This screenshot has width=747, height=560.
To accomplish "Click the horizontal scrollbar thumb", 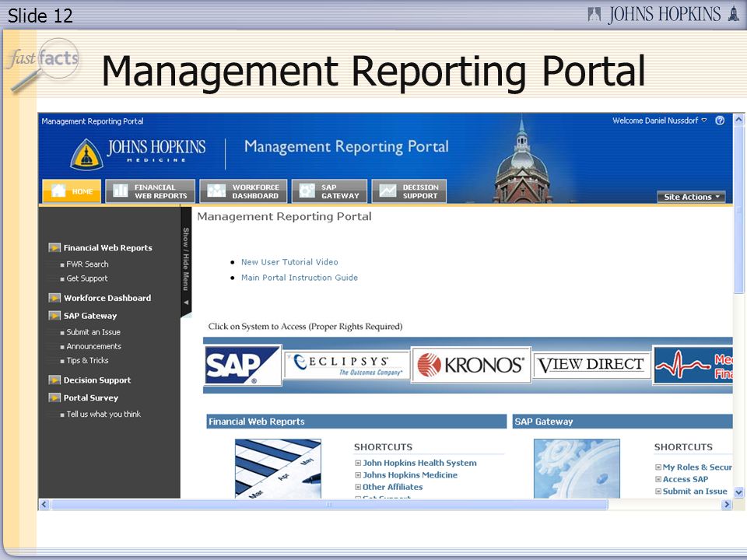I will tap(329, 504).
